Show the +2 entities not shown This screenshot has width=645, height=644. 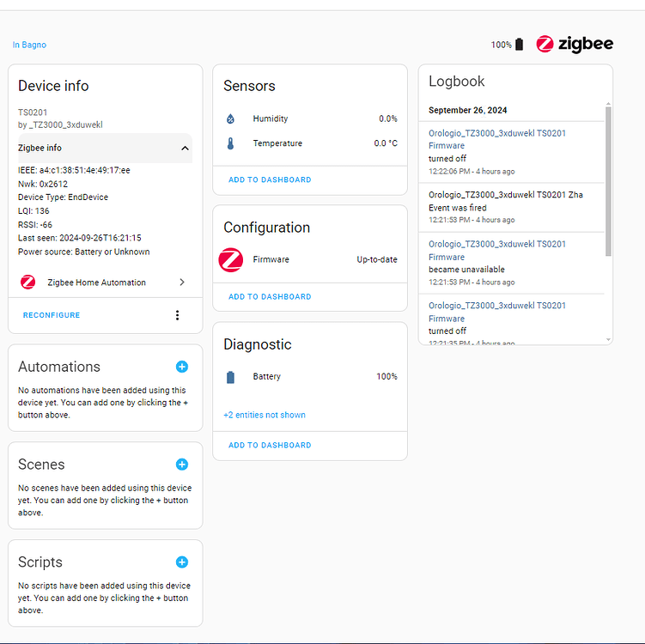coord(265,415)
